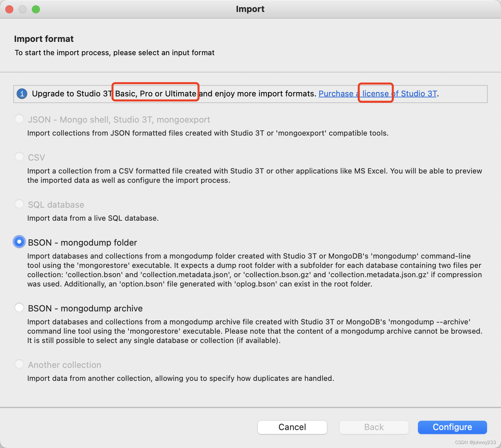Click the green zoom window button
501x448 pixels.
tap(36, 9)
